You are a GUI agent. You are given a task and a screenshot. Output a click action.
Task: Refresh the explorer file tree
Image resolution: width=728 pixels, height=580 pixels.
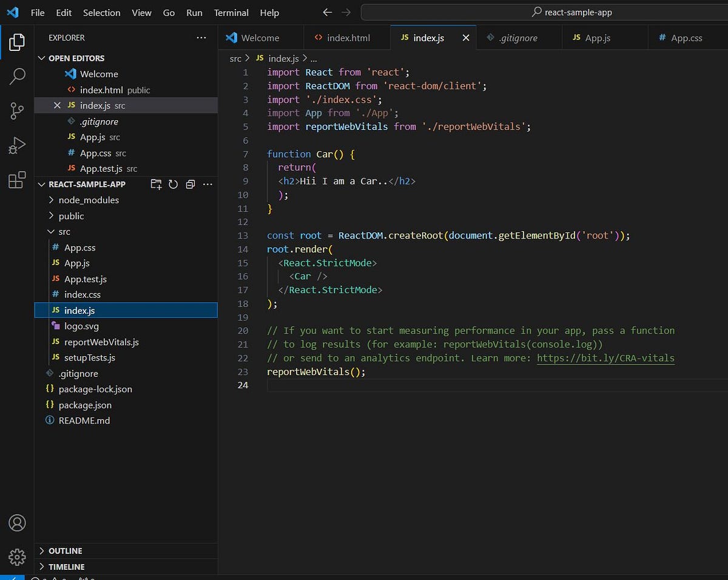point(174,184)
